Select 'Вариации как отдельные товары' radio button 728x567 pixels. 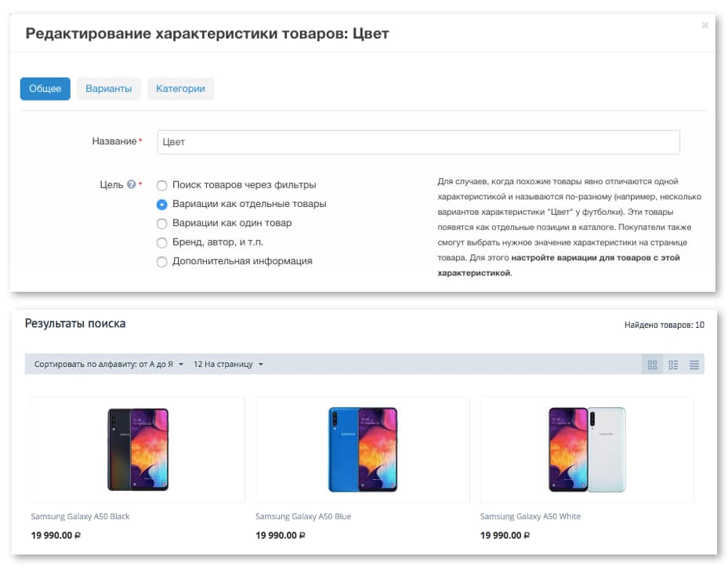162,205
